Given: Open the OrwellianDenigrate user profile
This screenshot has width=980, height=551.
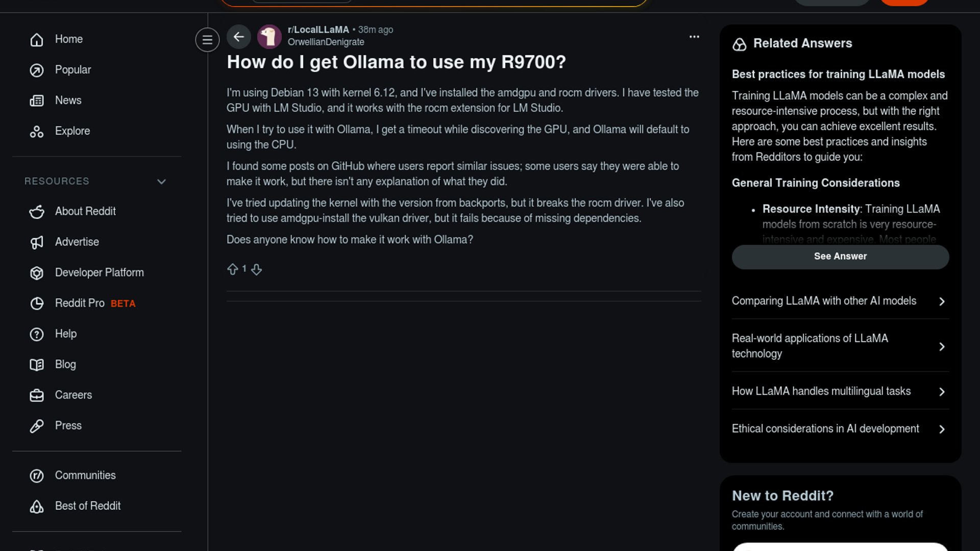Looking at the screenshot, I should pos(326,42).
